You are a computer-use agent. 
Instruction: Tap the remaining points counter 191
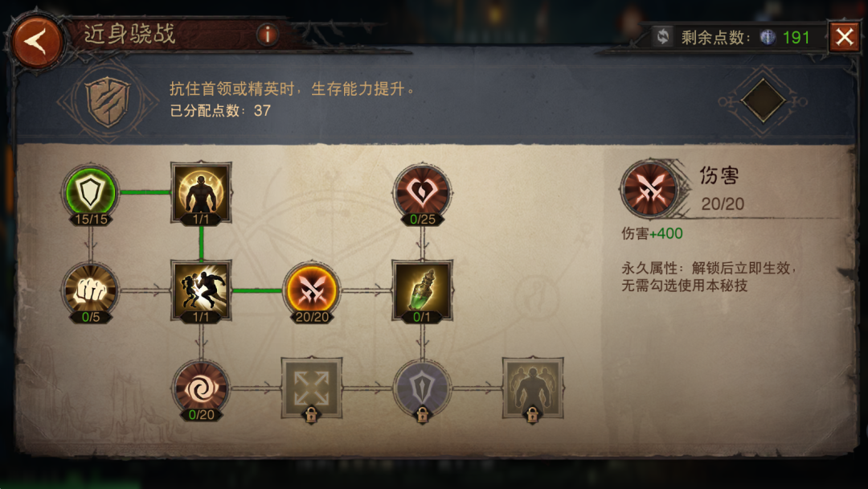[796, 37]
